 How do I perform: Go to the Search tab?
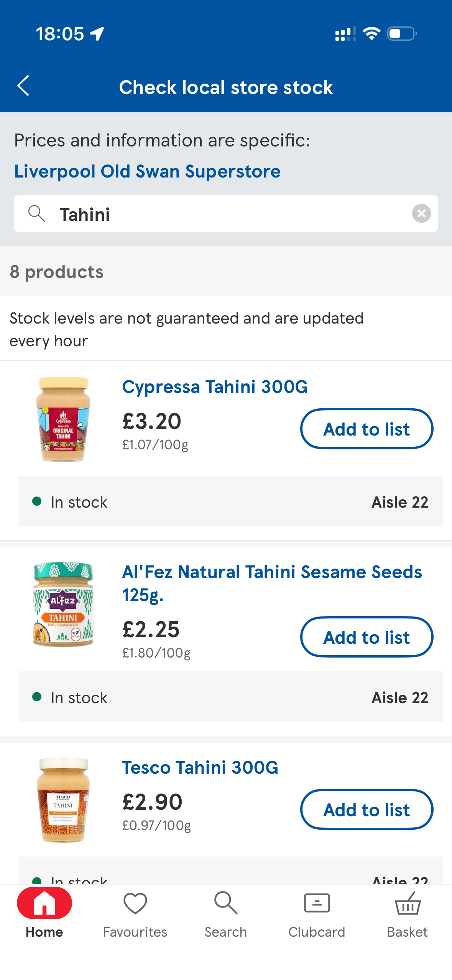pyautogui.click(x=226, y=914)
